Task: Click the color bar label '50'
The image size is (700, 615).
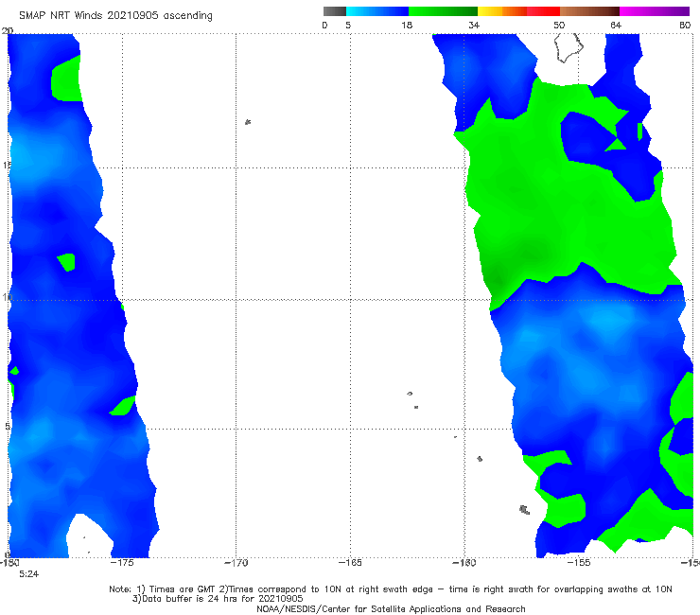Action: coord(559,26)
